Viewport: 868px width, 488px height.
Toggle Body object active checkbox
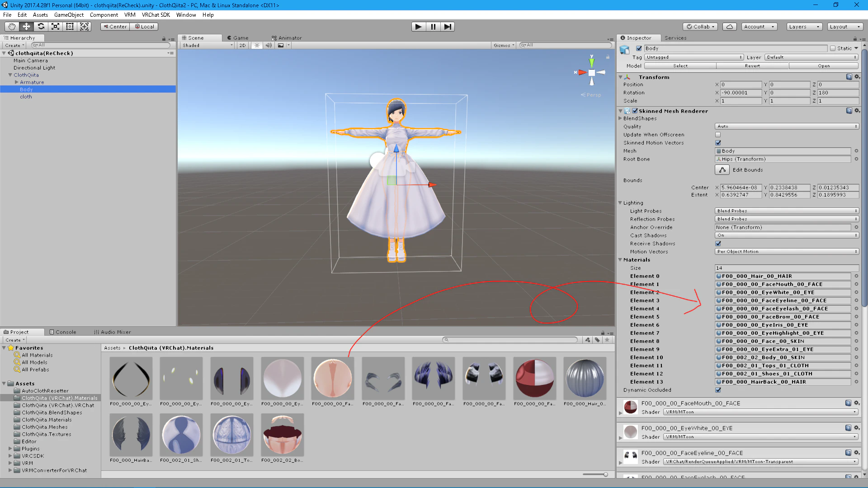point(639,48)
